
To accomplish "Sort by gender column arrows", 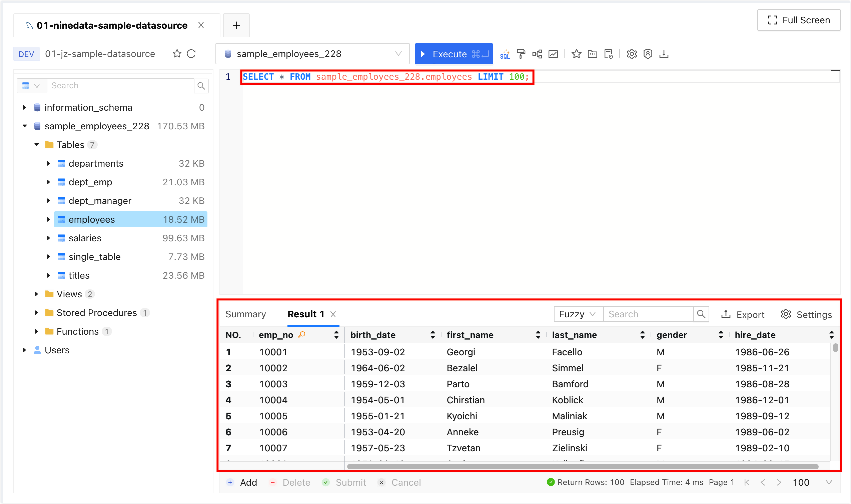I will point(721,335).
